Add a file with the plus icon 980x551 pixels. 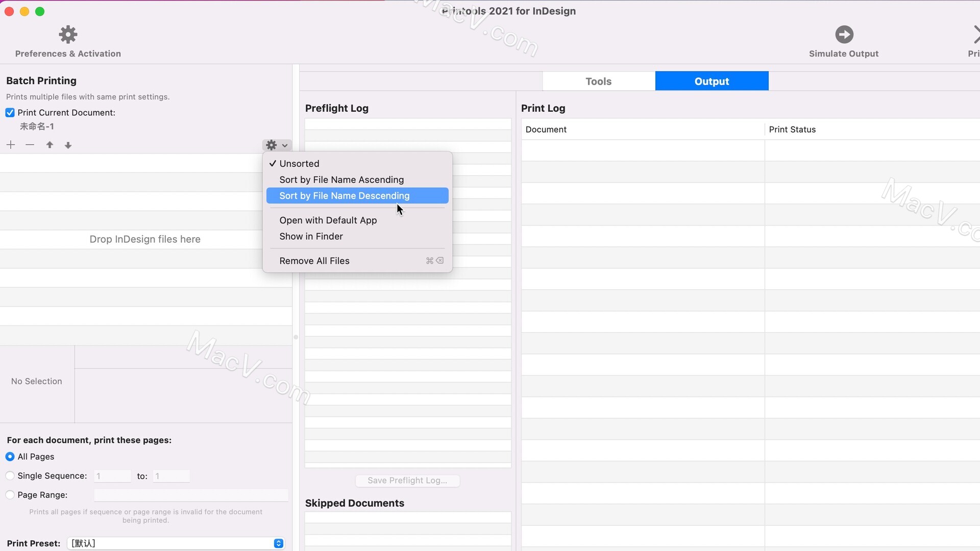11,145
